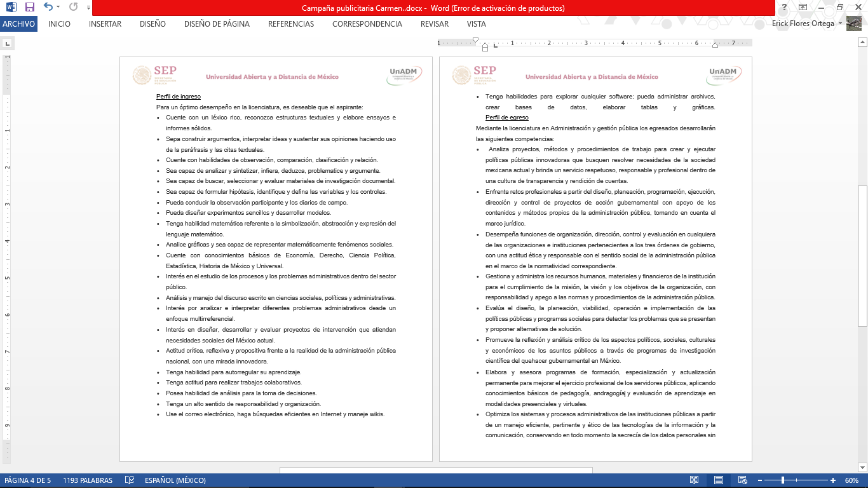
Task: Open the CORRESPONDENCIA ribbon tab
Action: point(367,24)
